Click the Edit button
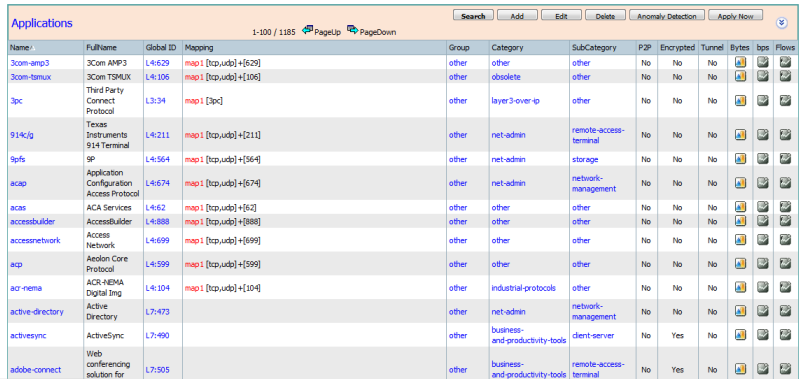 click(x=561, y=16)
